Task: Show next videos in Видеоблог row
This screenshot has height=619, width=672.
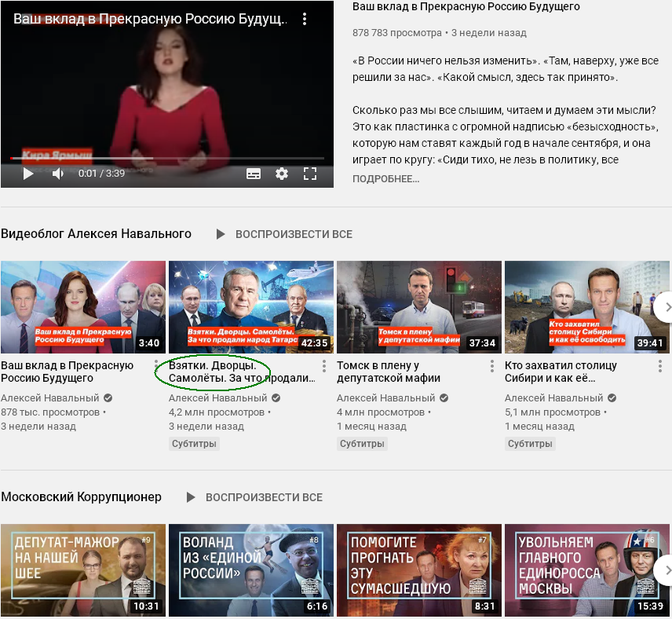Action: (665, 307)
